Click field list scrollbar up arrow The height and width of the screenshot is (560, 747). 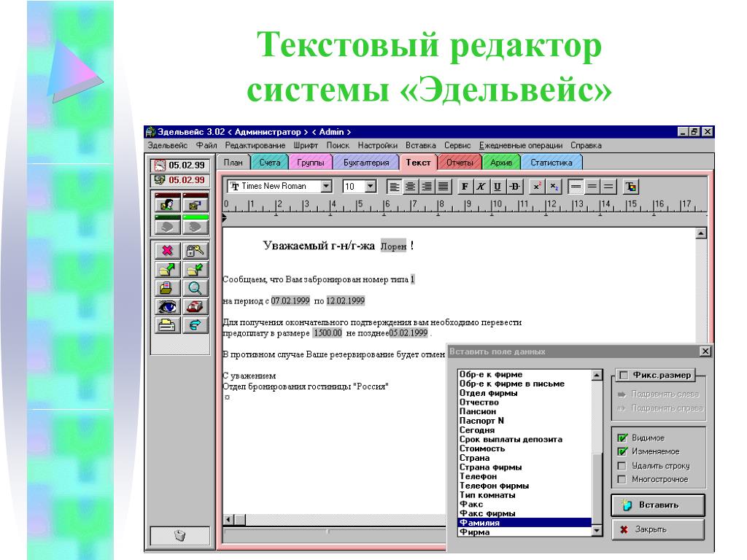(597, 376)
